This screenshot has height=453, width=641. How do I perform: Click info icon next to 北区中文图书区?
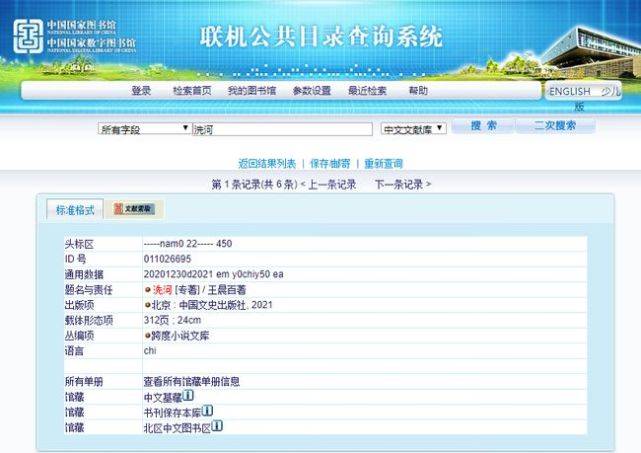[x=217, y=426]
